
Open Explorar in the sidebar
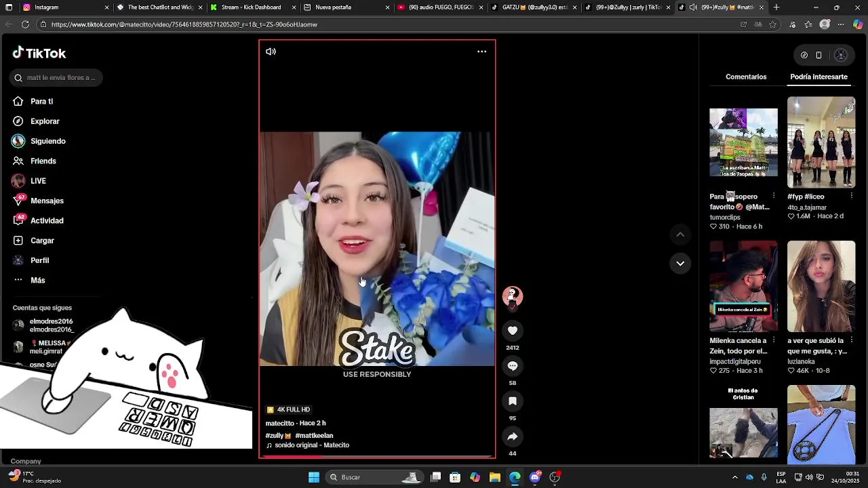point(45,121)
